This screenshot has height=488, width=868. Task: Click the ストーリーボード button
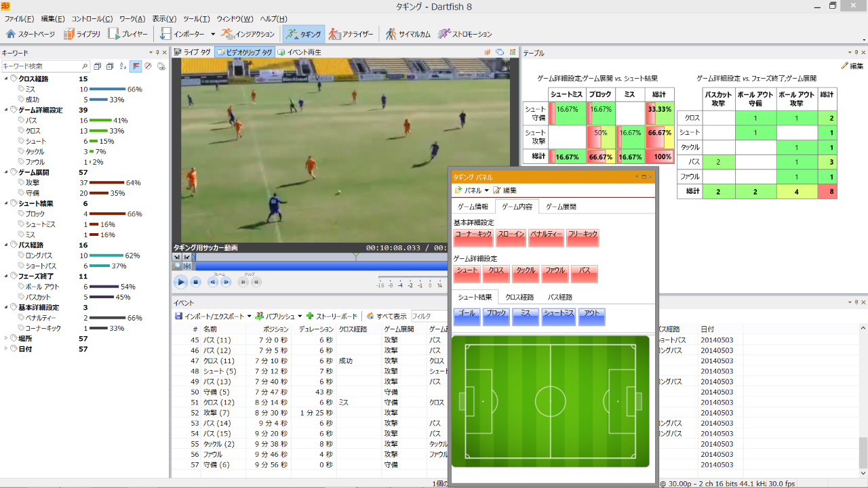[332, 316]
